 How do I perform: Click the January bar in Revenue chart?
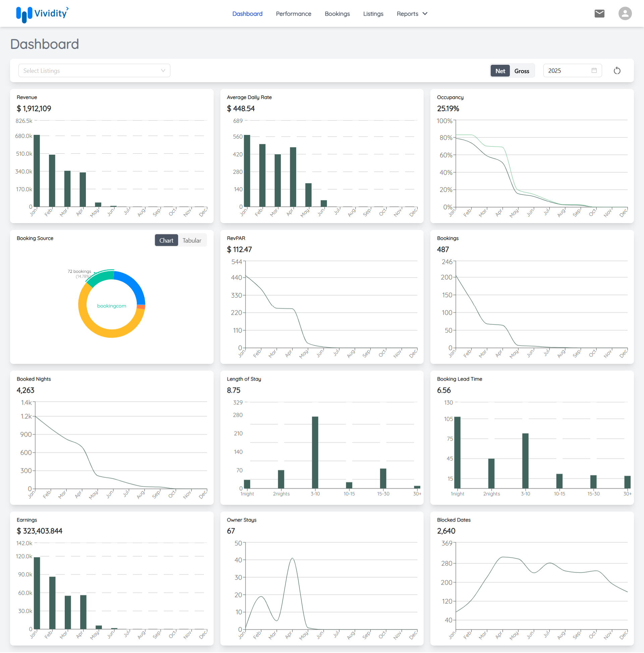[37, 171]
